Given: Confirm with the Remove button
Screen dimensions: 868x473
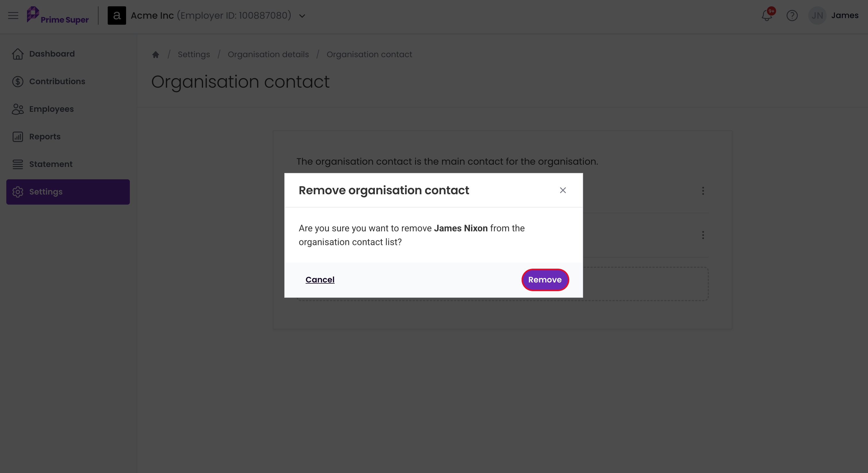Looking at the screenshot, I should [x=545, y=280].
